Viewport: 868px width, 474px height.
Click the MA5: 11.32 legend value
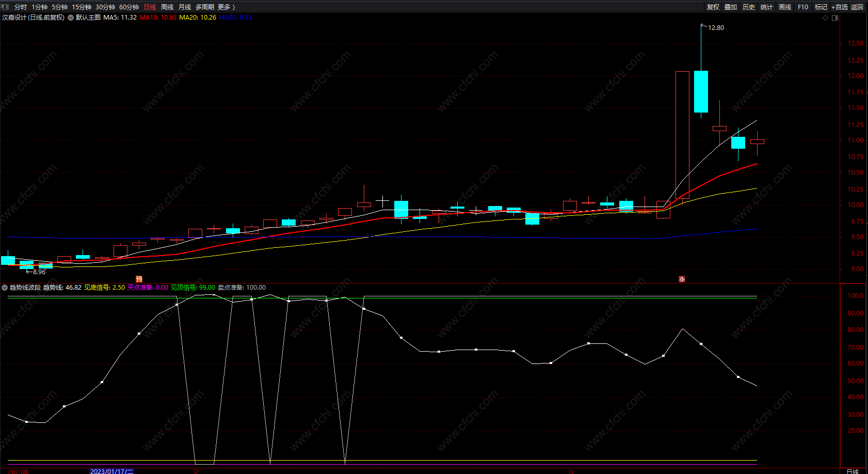[x=120, y=18]
